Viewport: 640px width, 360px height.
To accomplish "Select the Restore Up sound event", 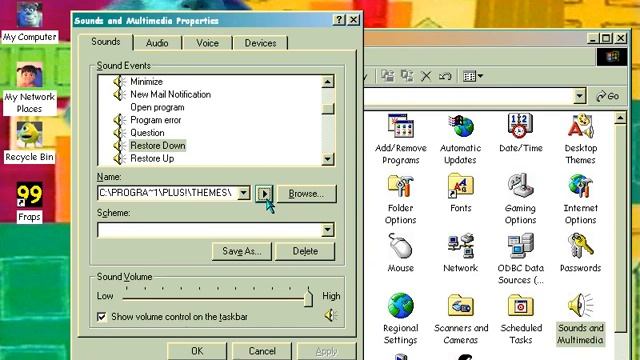I will coord(152,158).
